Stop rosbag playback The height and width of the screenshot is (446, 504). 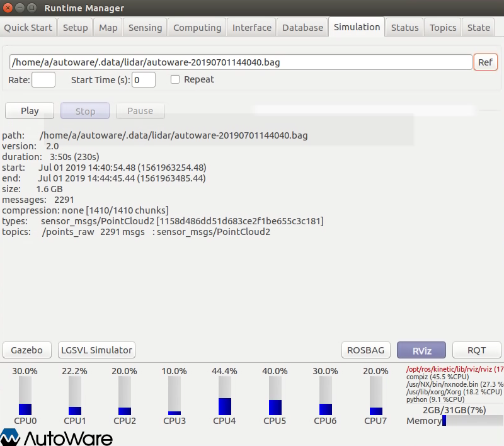[x=85, y=111]
